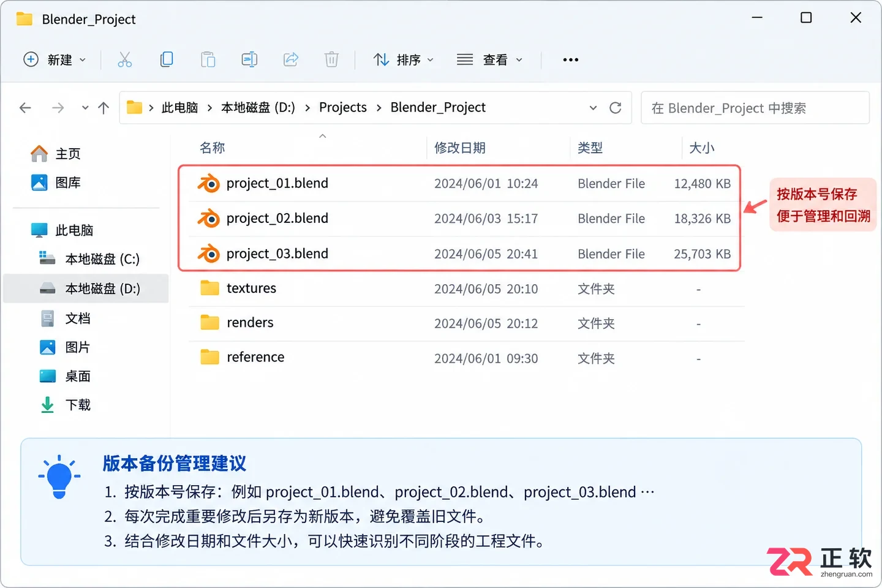This screenshot has height=588, width=882.
Task: Click the Up one level arrow
Action: pyautogui.click(x=104, y=108)
